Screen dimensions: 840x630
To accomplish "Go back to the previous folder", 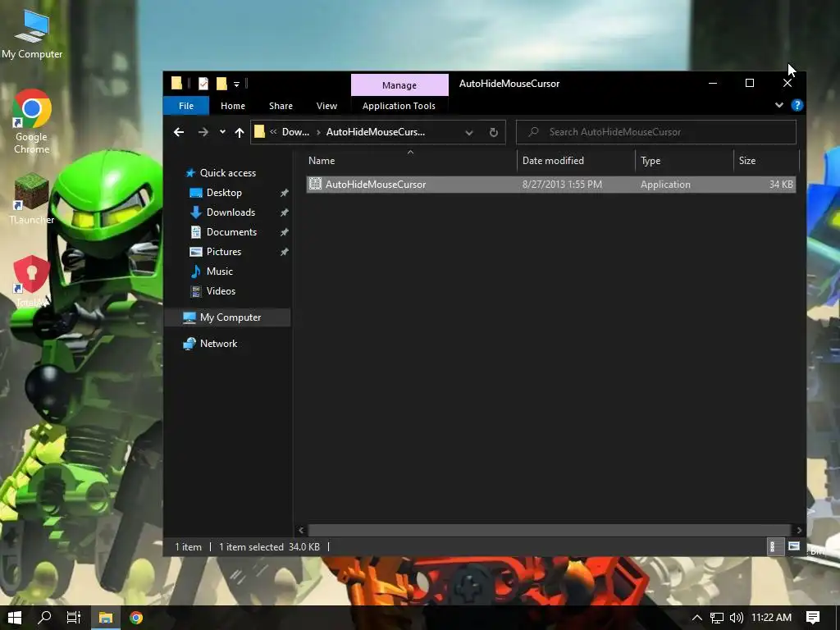I will point(179,132).
